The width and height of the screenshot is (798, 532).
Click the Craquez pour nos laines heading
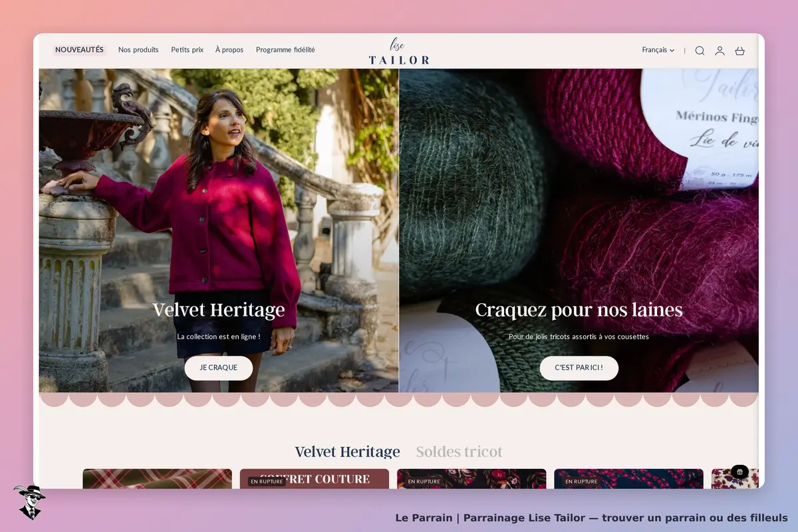[x=579, y=310]
